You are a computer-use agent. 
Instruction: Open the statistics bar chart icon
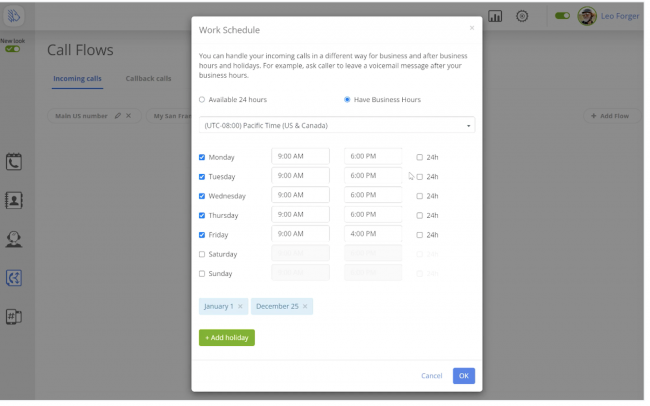pos(495,16)
